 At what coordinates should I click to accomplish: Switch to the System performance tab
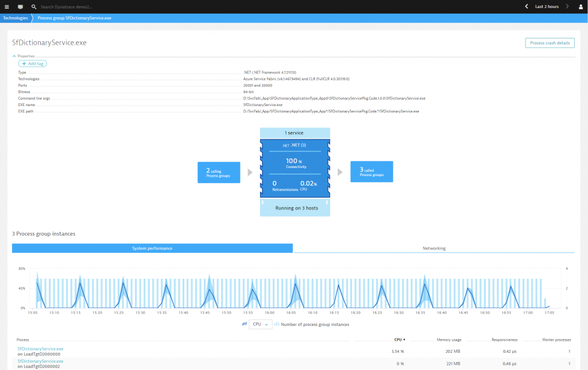click(x=152, y=248)
